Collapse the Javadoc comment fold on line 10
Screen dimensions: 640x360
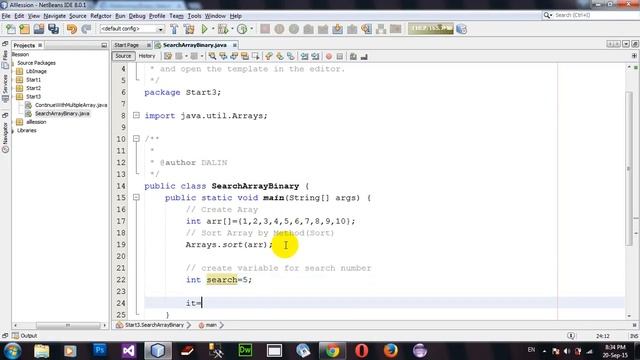pos(136,139)
